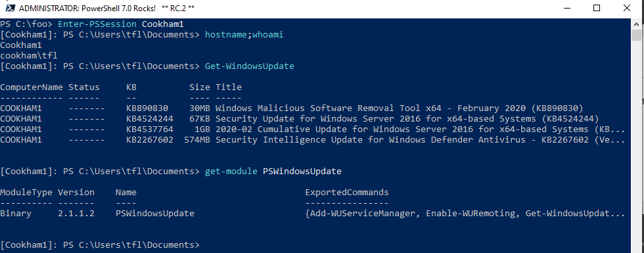Click the 2020-02 Cumulative Update row
This screenshot has height=253, width=644.
pyautogui.click(x=312, y=129)
